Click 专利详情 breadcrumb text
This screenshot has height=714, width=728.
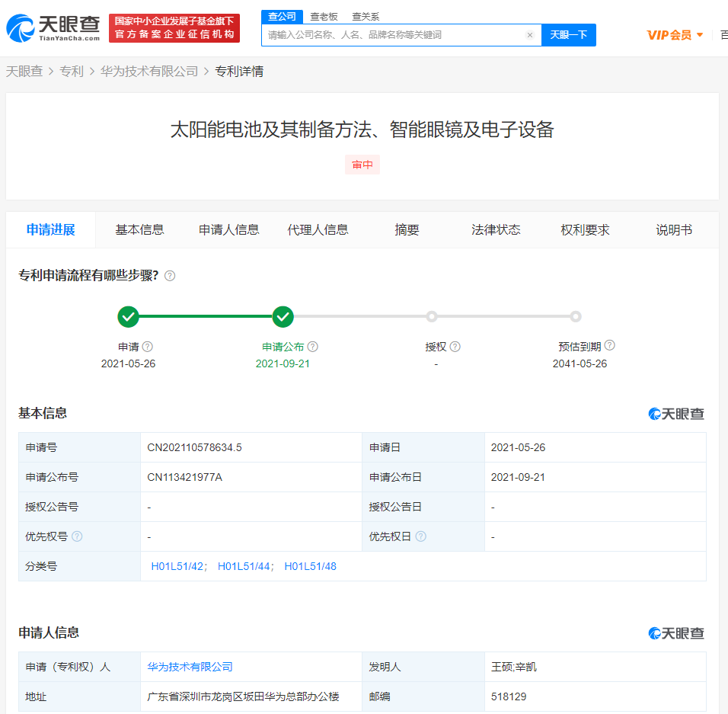point(239,71)
